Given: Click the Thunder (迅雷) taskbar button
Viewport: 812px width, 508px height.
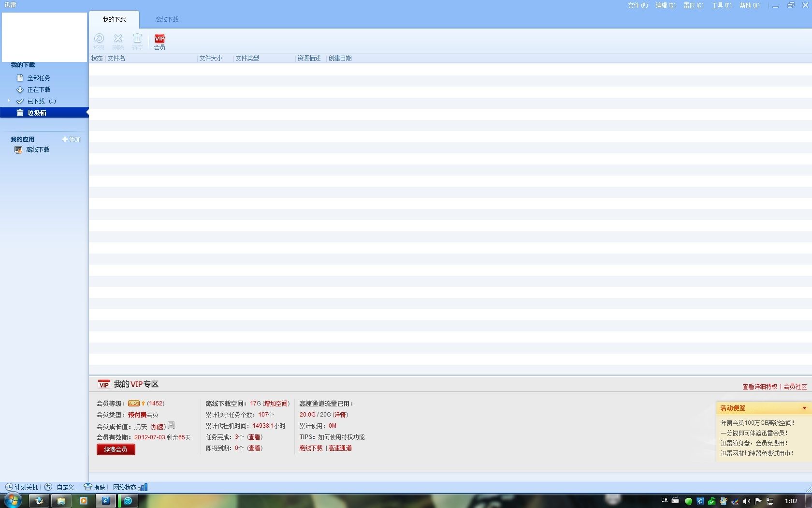Looking at the screenshot, I should 106,501.
